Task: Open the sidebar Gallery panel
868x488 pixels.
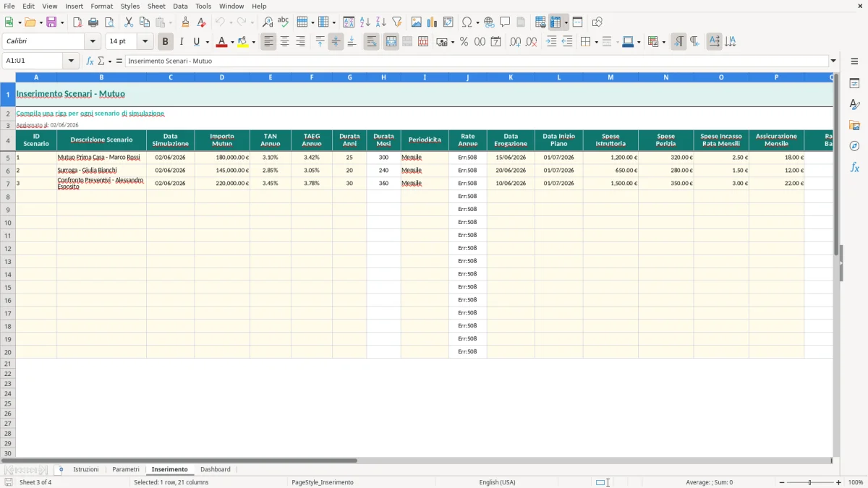Action: click(x=854, y=125)
